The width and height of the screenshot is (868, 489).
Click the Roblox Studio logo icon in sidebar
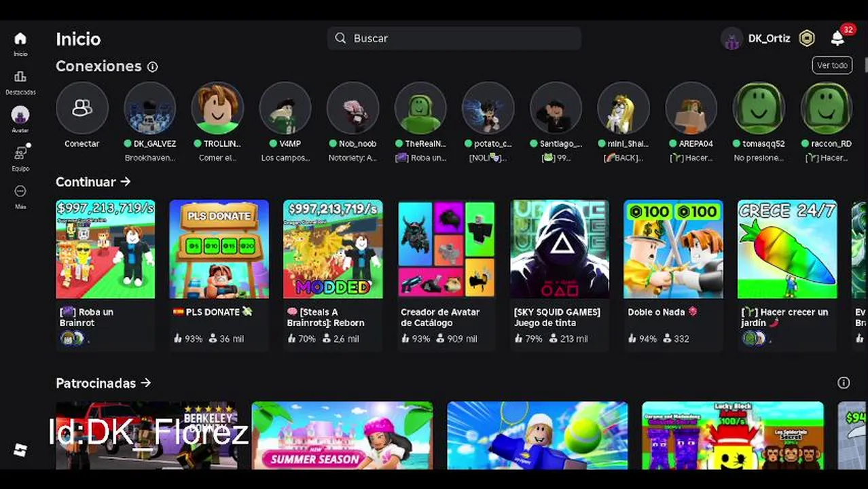click(x=20, y=450)
